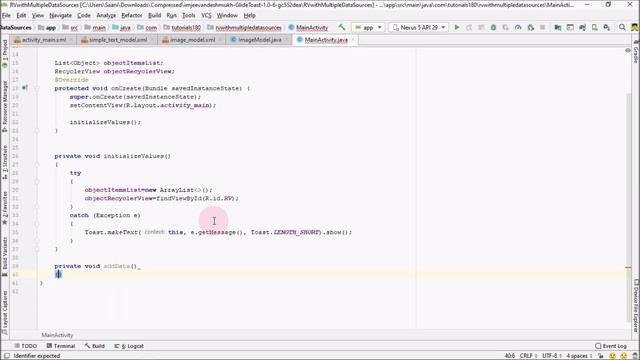The width and height of the screenshot is (640, 360).
Task: Click the user avatar icon at toolbar end
Action: pos(635,27)
